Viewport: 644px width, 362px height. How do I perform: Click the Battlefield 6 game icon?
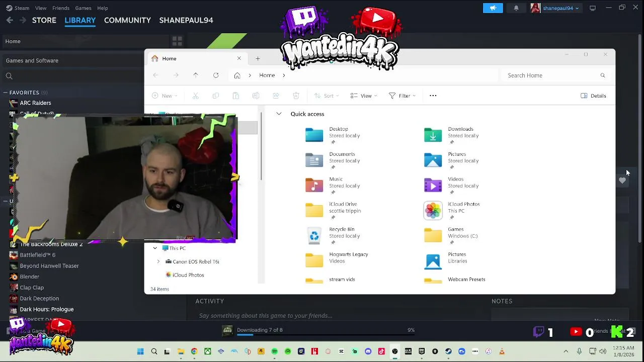click(14, 255)
